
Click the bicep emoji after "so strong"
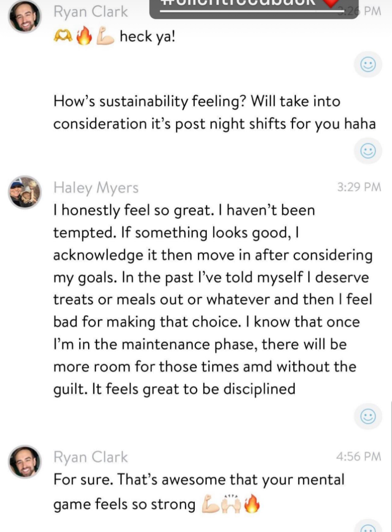210,504
